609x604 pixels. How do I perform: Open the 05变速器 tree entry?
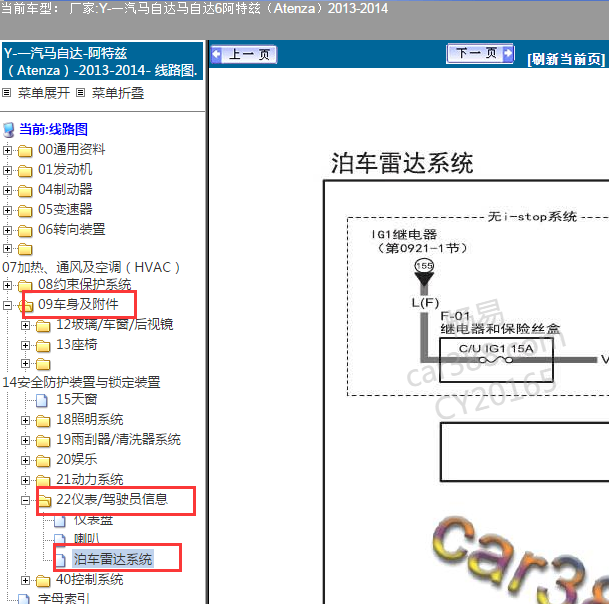[65, 209]
